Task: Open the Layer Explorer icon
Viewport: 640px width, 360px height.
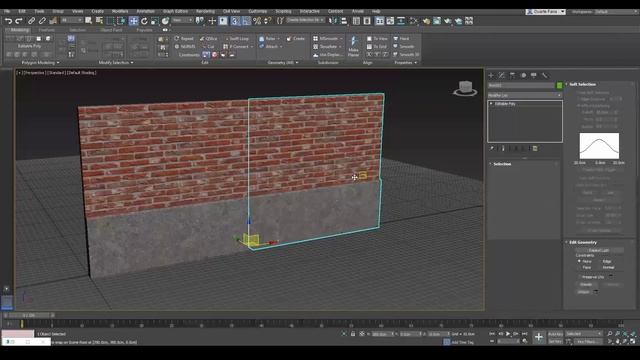Action: coord(367,21)
